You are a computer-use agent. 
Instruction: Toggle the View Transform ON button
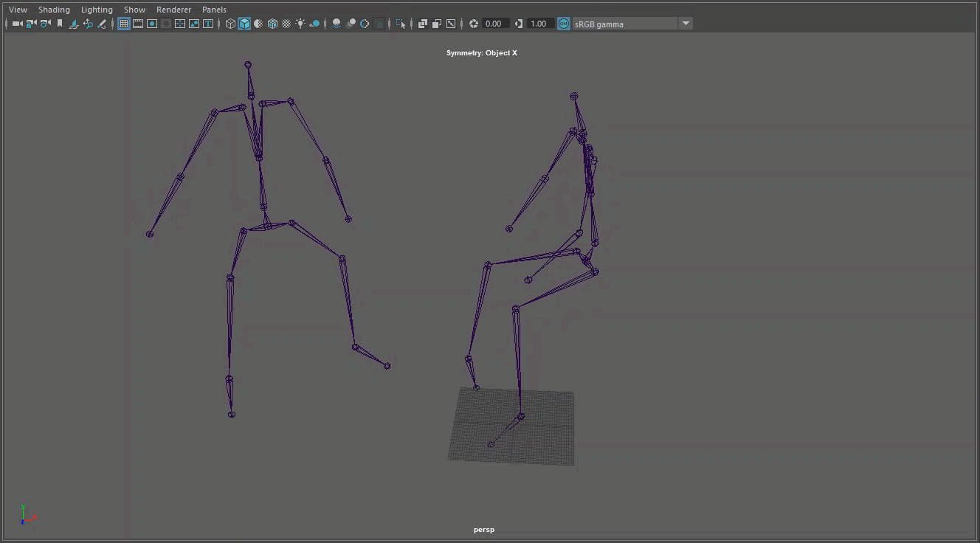click(564, 24)
